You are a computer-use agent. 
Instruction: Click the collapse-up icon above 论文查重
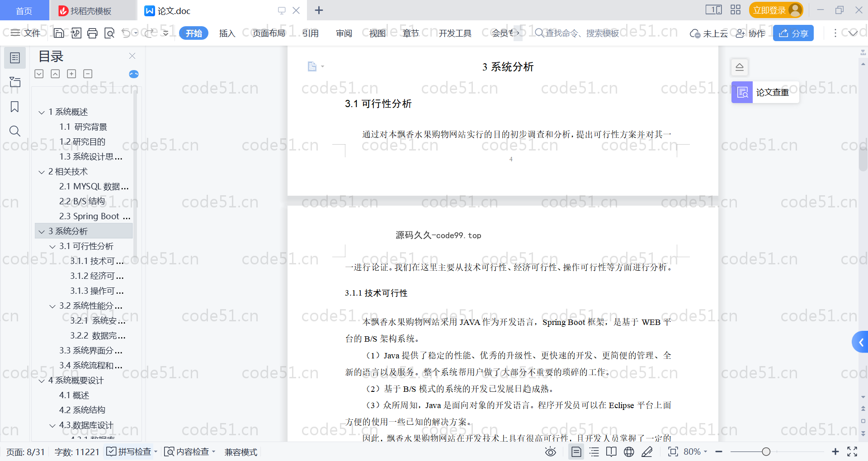(740, 67)
